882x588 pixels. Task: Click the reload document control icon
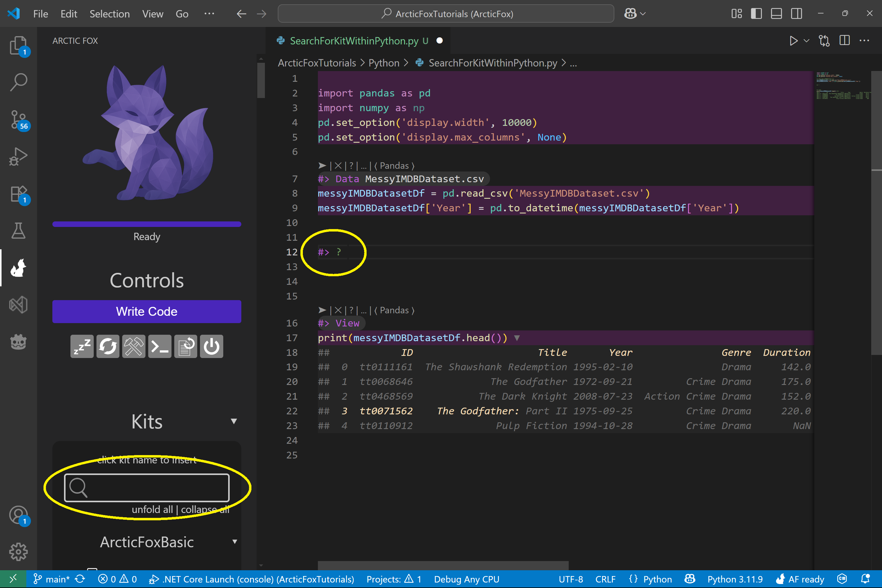click(186, 346)
